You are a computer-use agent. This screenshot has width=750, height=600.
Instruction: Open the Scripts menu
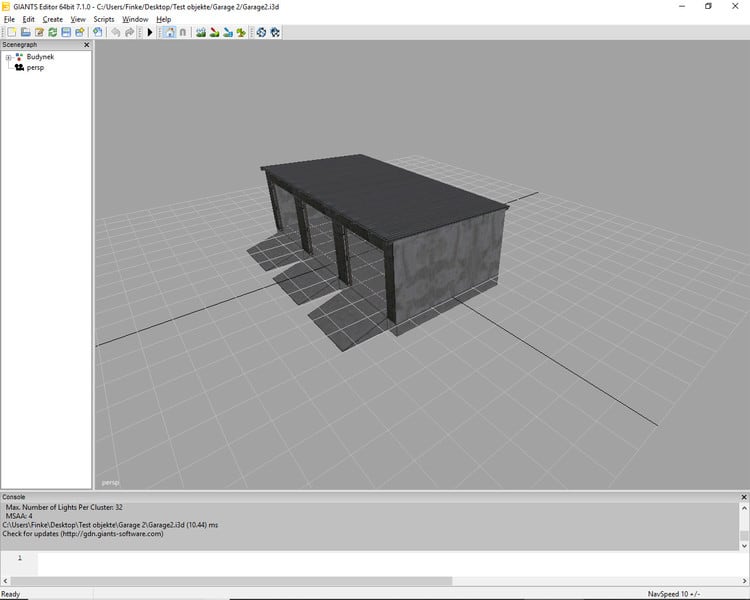click(104, 19)
